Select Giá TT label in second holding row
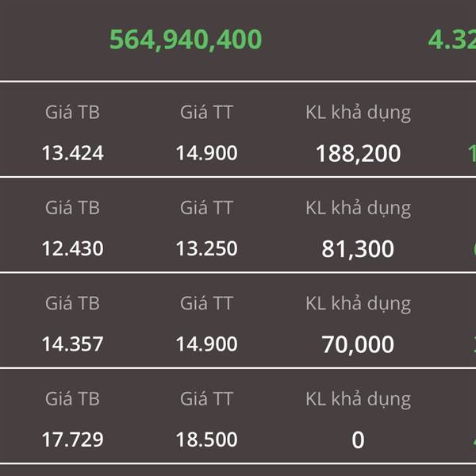 pyautogui.click(x=207, y=208)
